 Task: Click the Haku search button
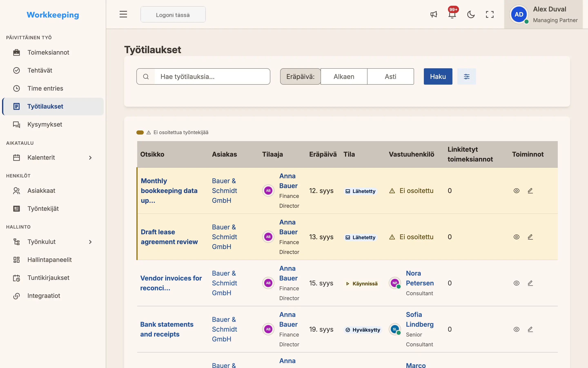point(438,76)
